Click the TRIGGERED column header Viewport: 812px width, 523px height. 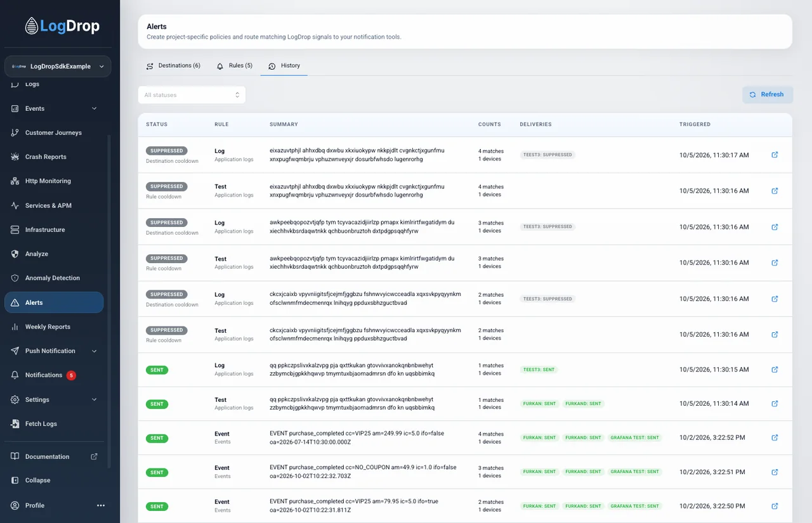point(695,124)
